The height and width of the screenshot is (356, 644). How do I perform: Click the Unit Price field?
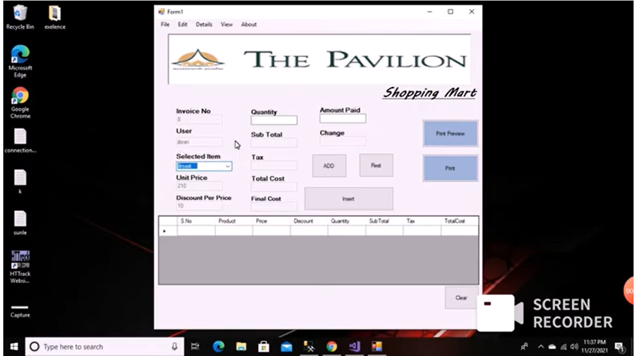pos(199,186)
